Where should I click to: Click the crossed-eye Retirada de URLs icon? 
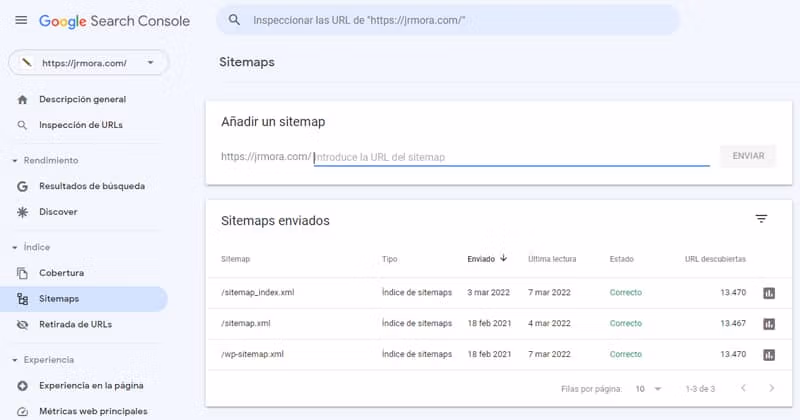(x=22, y=325)
